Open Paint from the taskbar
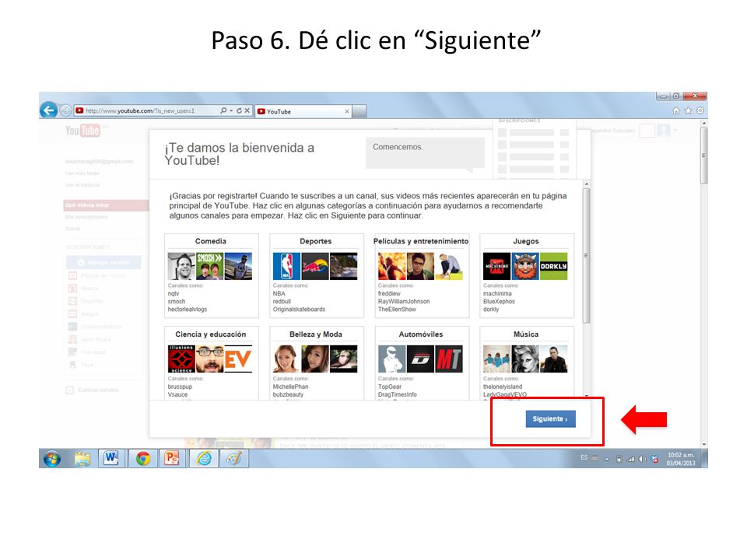The height and width of the screenshot is (560, 747). click(234, 459)
